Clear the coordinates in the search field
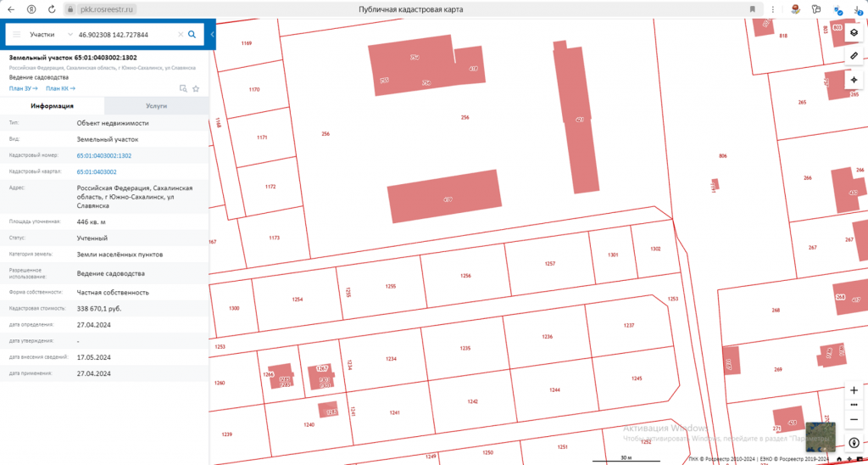The width and height of the screenshot is (868, 465). point(181,34)
